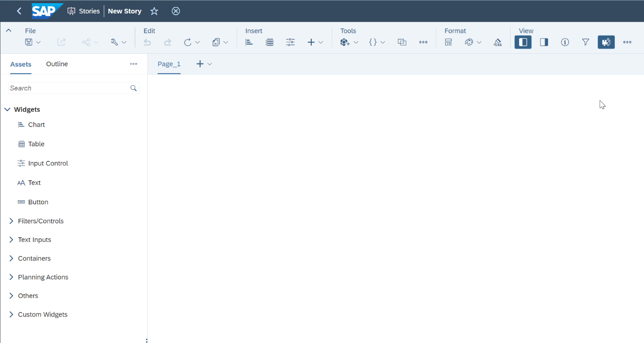The height and width of the screenshot is (343, 644).
Task: Open more View options ellipsis
Action: (627, 42)
